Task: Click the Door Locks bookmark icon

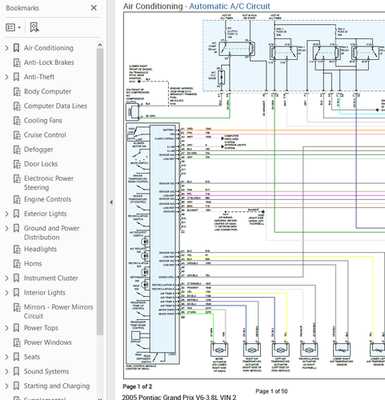Action: 16,164
